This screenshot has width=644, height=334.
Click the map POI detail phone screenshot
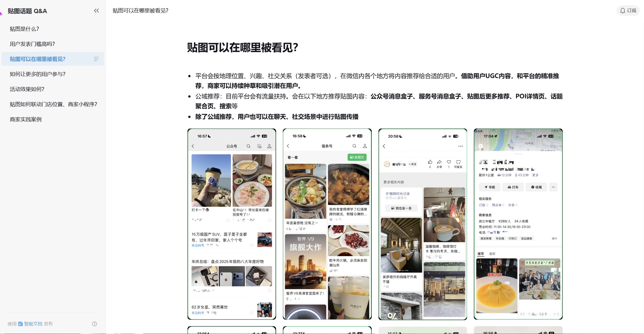[x=518, y=224]
